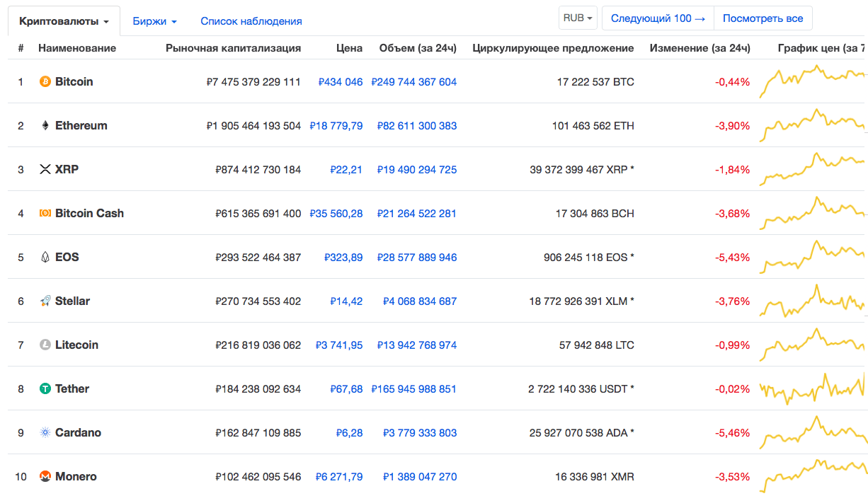Sort by the # rank column header

coord(21,48)
